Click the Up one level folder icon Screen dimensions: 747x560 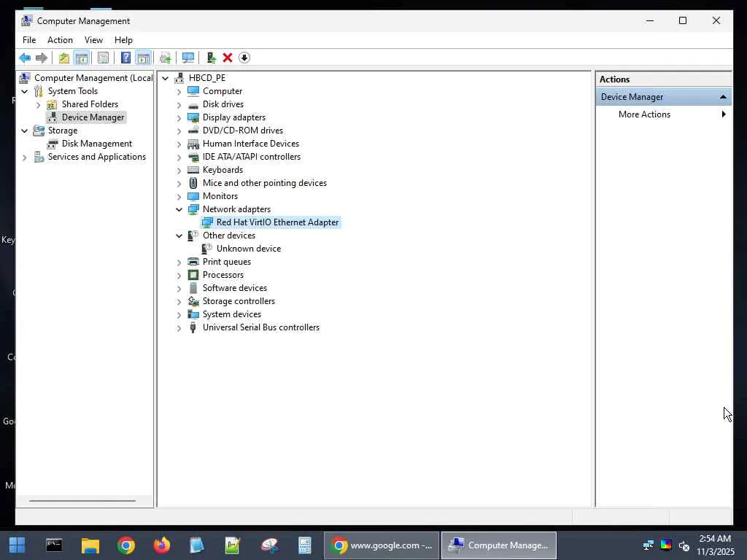(x=64, y=58)
